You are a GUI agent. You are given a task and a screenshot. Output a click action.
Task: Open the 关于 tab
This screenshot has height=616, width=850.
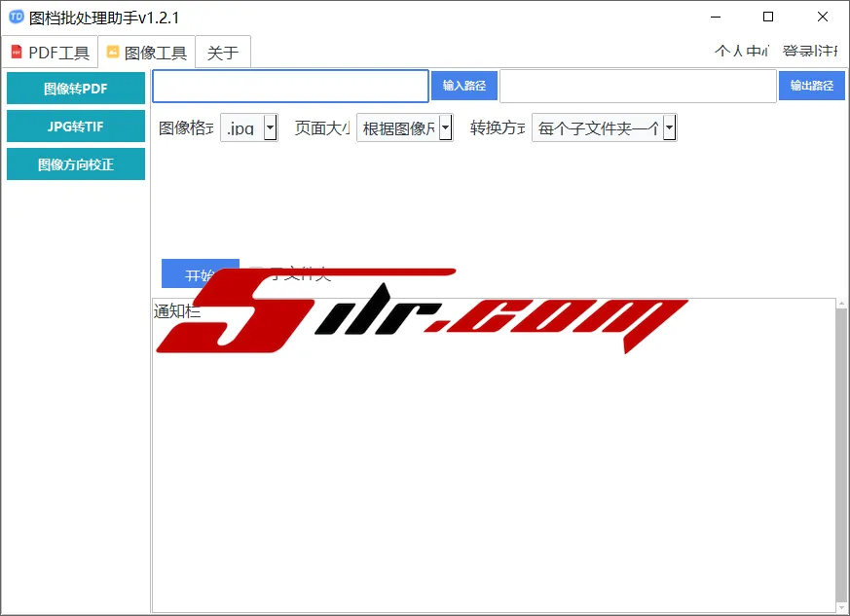tap(223, 52)
